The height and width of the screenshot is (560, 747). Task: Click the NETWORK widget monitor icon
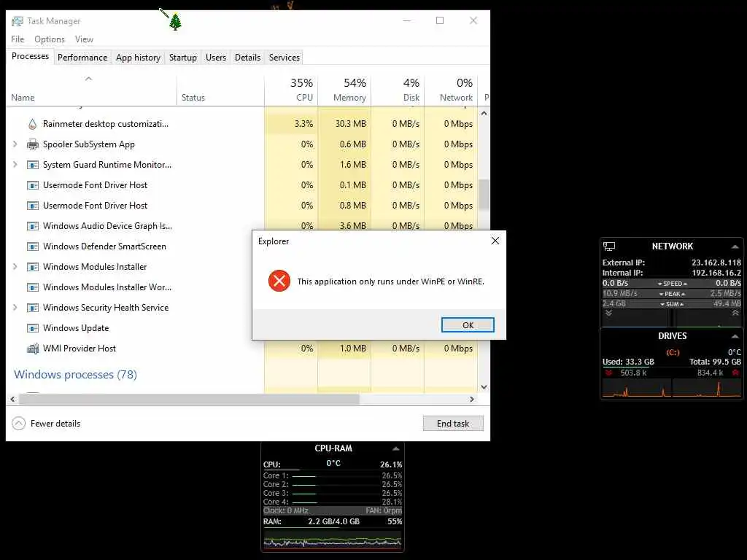[x=609, y=246]
